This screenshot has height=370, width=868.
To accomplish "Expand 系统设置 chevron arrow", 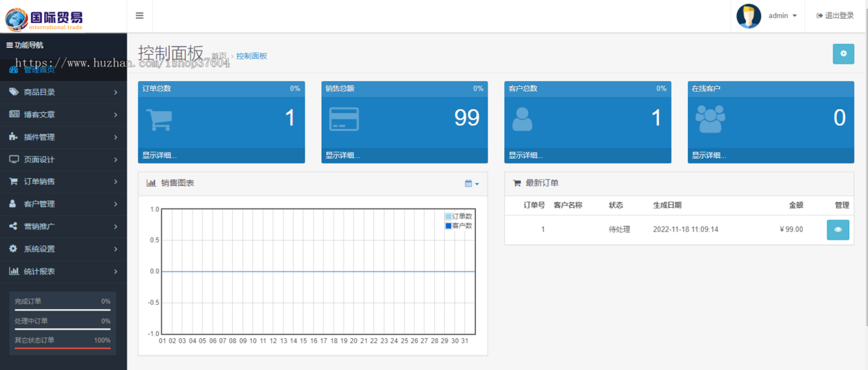I will click(116, 249).
